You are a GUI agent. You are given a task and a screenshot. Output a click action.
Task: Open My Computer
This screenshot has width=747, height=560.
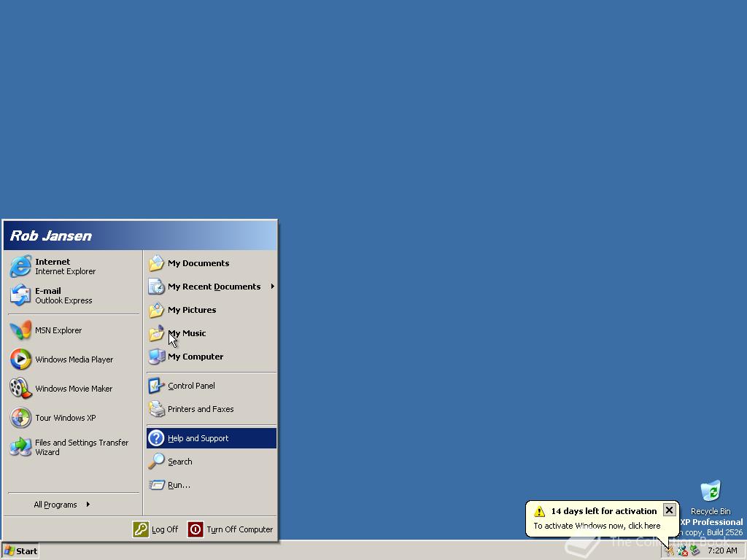[x=212, y=357]
